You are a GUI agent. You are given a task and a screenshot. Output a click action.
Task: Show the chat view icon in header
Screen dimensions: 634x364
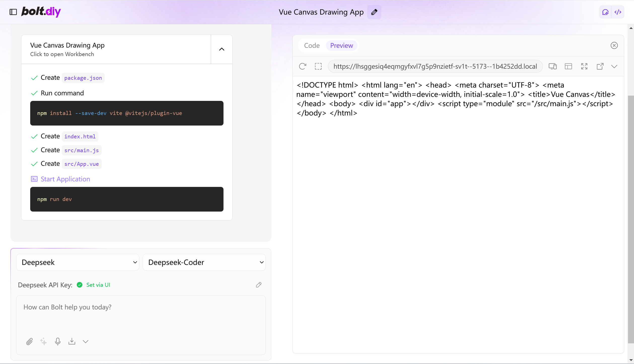(605, 12)
